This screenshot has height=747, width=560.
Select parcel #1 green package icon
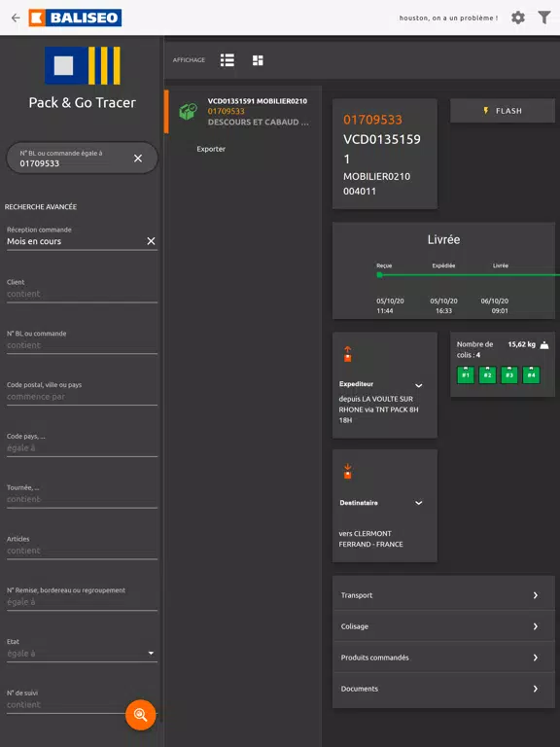[466, 374]
